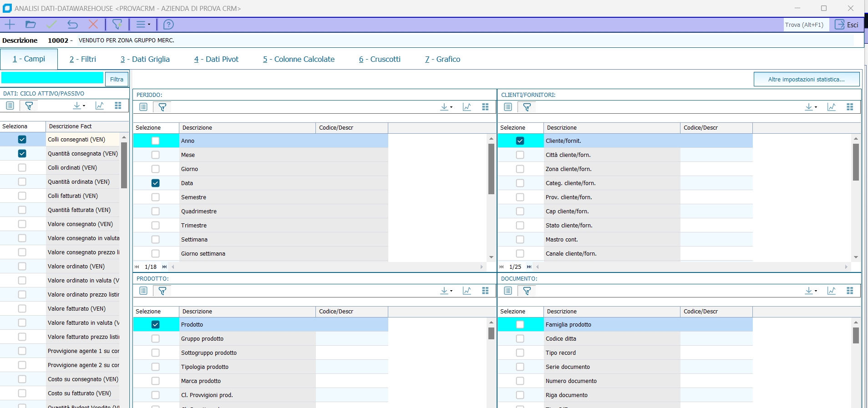Check the Colli ordinati (VEN) checkbox
Viewport: 868px width, 408px height.
click(22, 167)
